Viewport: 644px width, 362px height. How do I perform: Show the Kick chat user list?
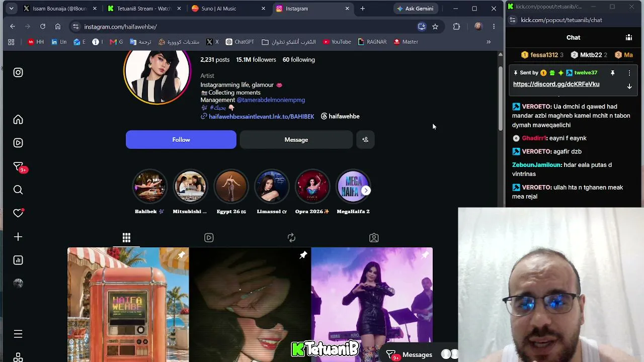[x=629, y=37]
